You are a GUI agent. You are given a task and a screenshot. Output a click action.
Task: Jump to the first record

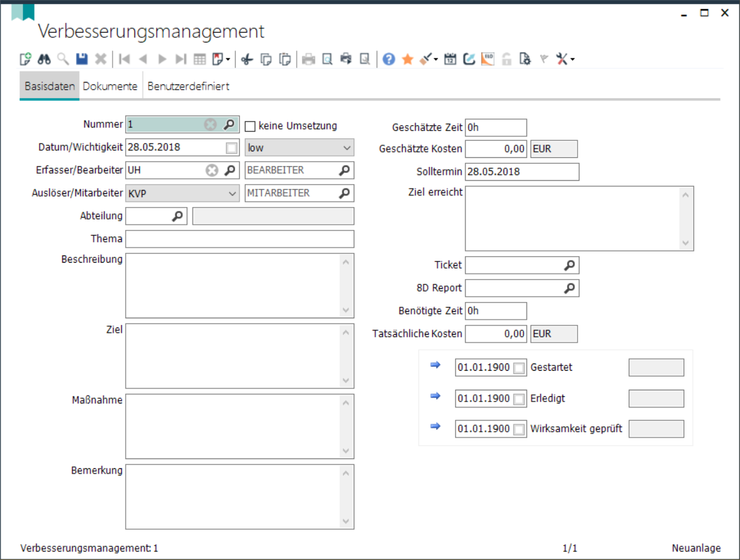(x=124, y=59)
